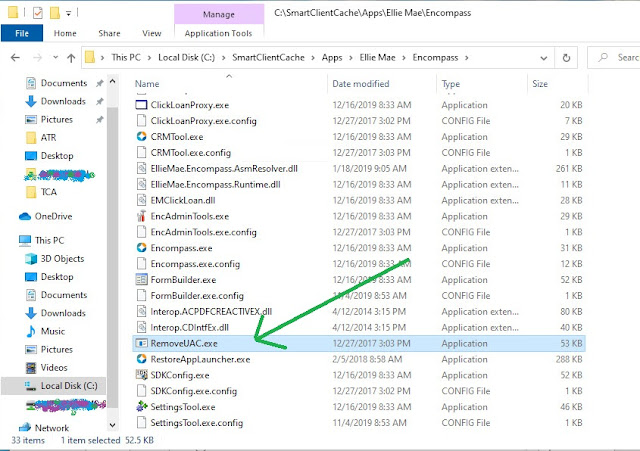The height and width of the screenshot is (451, 640).
Task: Open the File menu
Action: coord(22,33)
